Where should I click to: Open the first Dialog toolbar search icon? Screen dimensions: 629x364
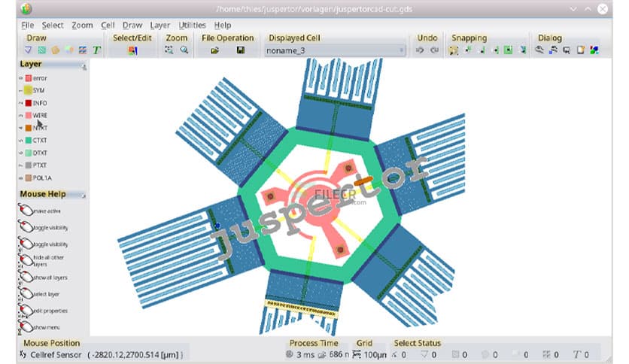539,50
